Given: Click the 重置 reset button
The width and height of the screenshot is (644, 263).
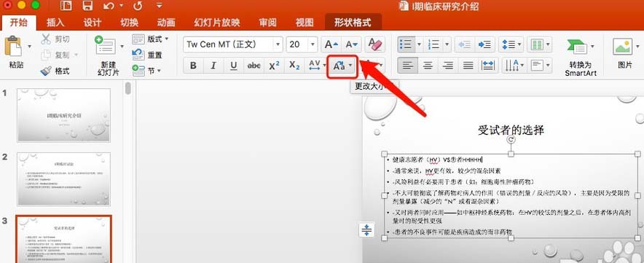Looking at the screenshot, I should 147,55.
